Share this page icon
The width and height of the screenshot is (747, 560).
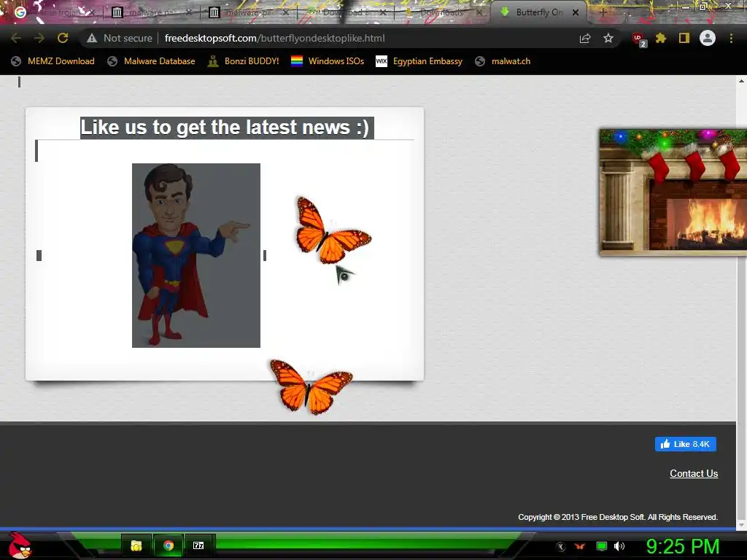[585, 38]
